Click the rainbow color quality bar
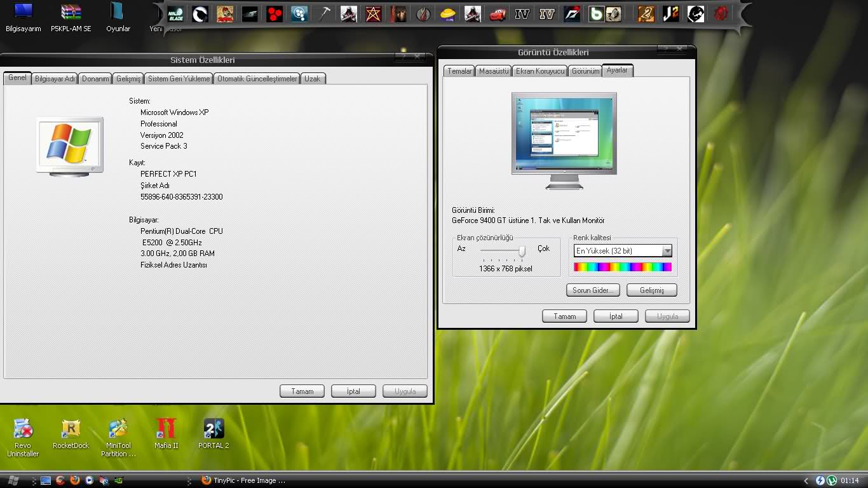 [623, 268]
